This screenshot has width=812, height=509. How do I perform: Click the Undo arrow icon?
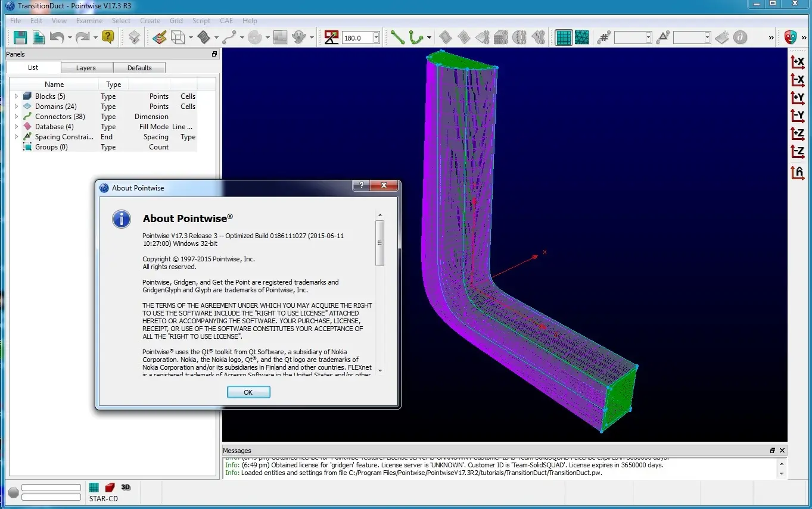57,38
